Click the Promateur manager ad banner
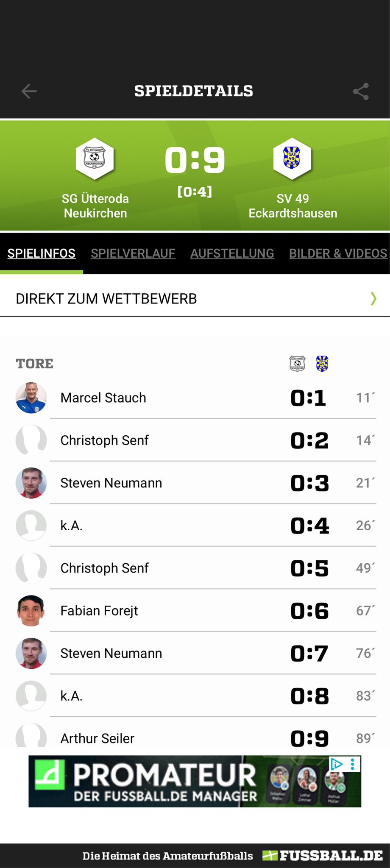Image resolution: width=390 pixels, height=868 pixels. (195, 781)
